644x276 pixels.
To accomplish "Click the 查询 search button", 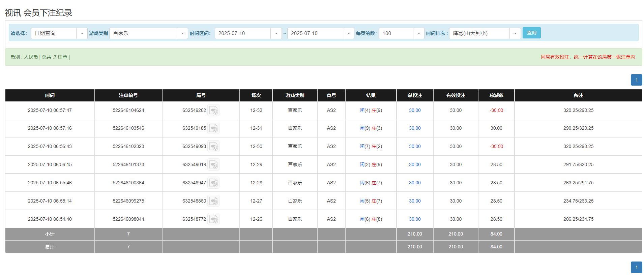I will pos(531,33).
